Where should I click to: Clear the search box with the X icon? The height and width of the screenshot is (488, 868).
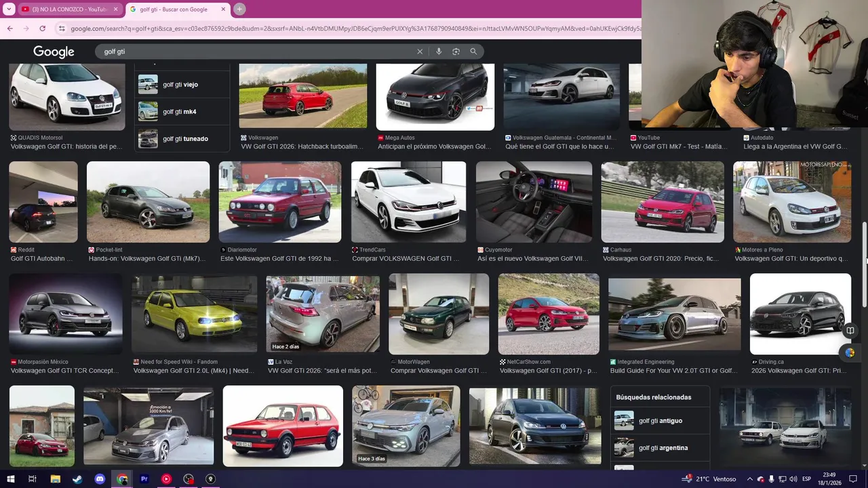coord(420,52)
